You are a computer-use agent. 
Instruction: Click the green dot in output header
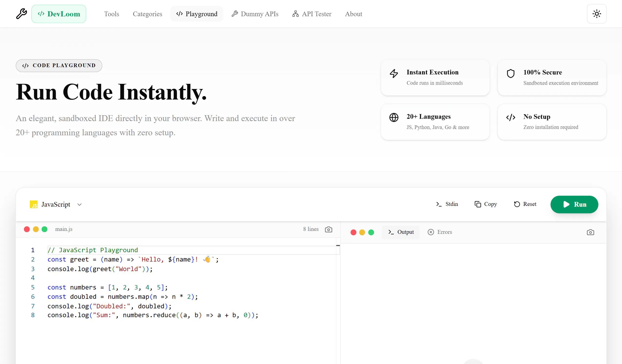point(371,232)
